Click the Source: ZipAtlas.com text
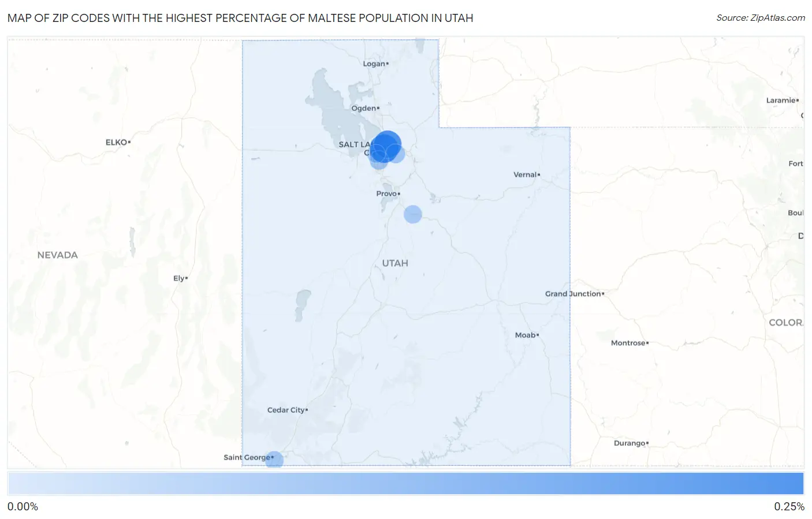 (761, 18)
